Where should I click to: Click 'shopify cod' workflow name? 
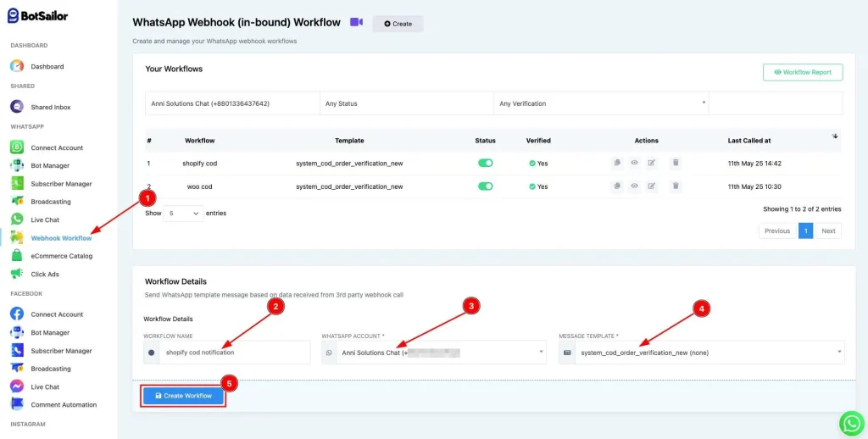point(200,164)
